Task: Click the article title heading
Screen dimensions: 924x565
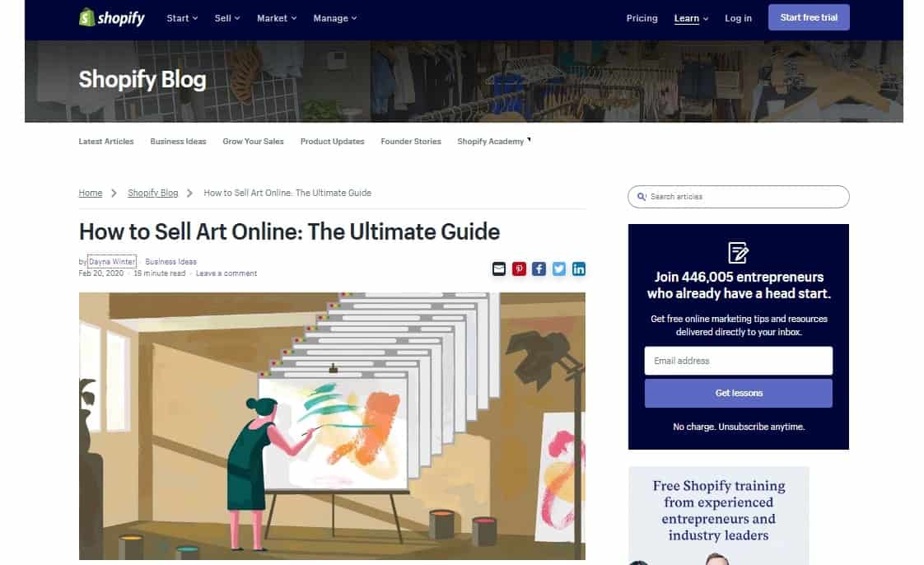Action: [x=289, y=232]
